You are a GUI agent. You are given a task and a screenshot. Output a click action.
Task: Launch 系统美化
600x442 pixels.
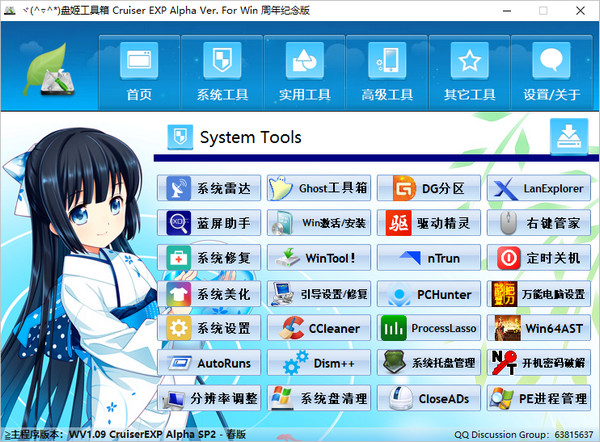click(209, 294)
